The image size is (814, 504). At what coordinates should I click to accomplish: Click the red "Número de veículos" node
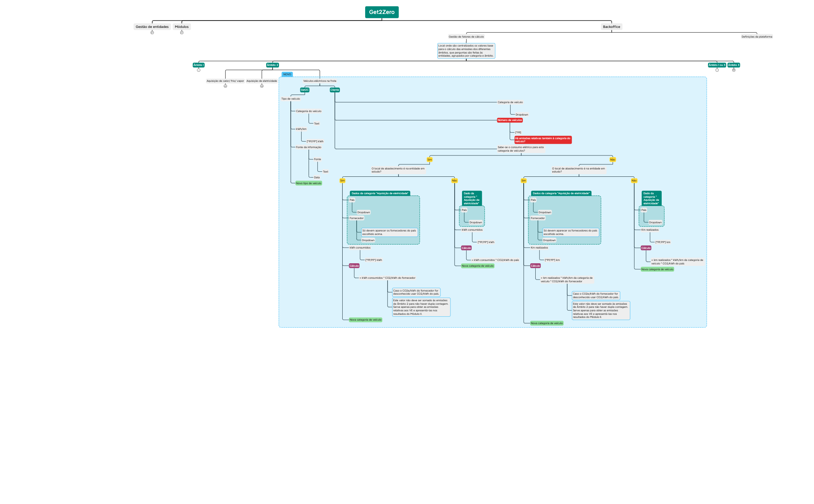(510, 120)
